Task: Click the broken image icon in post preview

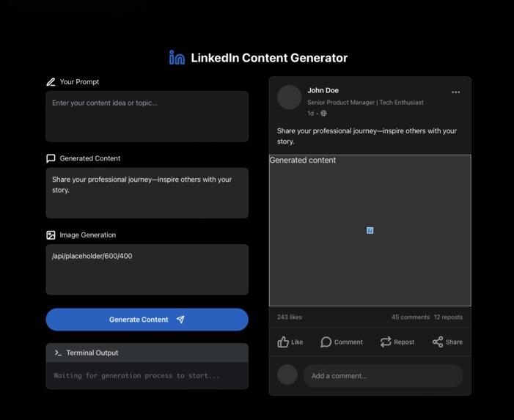Action: click(x=370, y=230)
